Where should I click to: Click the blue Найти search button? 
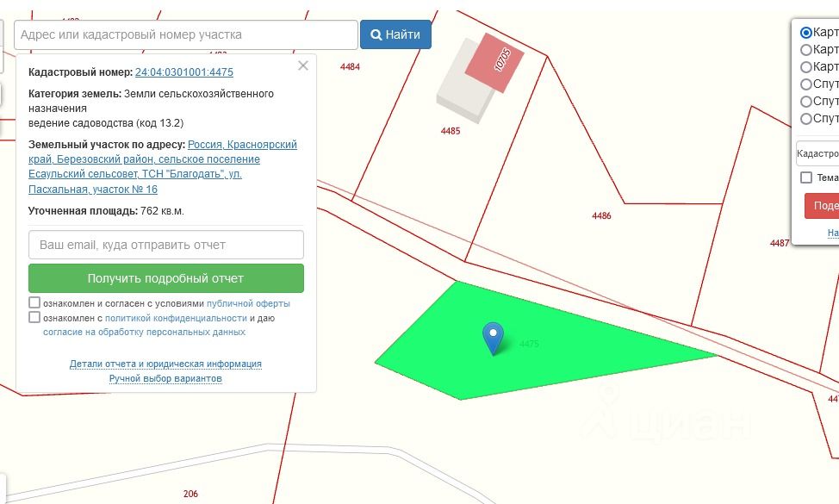(x=395, y=34)
